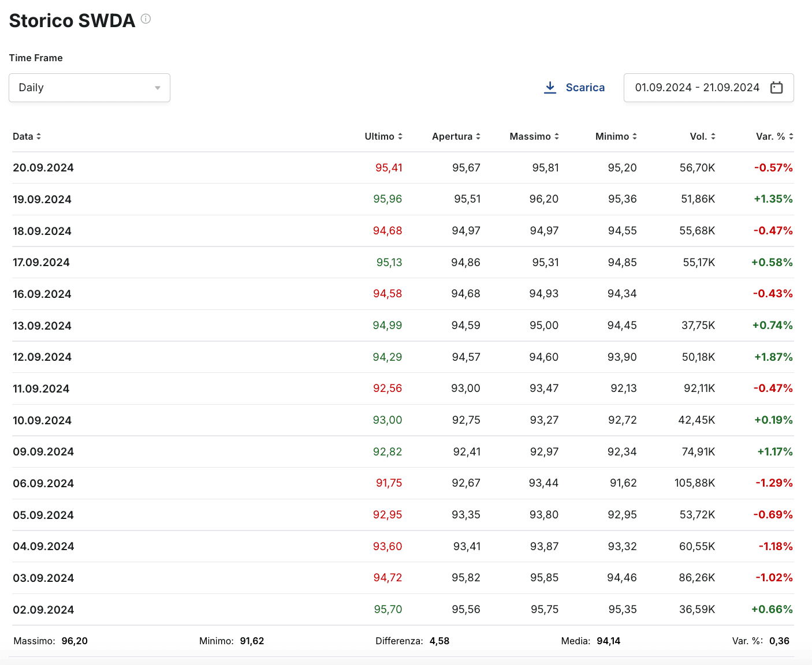The image size is (812, 665).
Task: Click the Storico SWDA heading
Action: pyautogui.click(x=72, y=21)
